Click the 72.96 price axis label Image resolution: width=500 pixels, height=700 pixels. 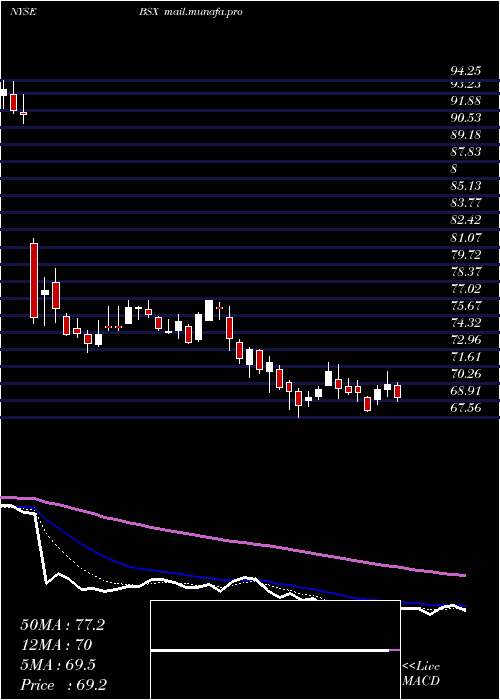tap(466, 339)
